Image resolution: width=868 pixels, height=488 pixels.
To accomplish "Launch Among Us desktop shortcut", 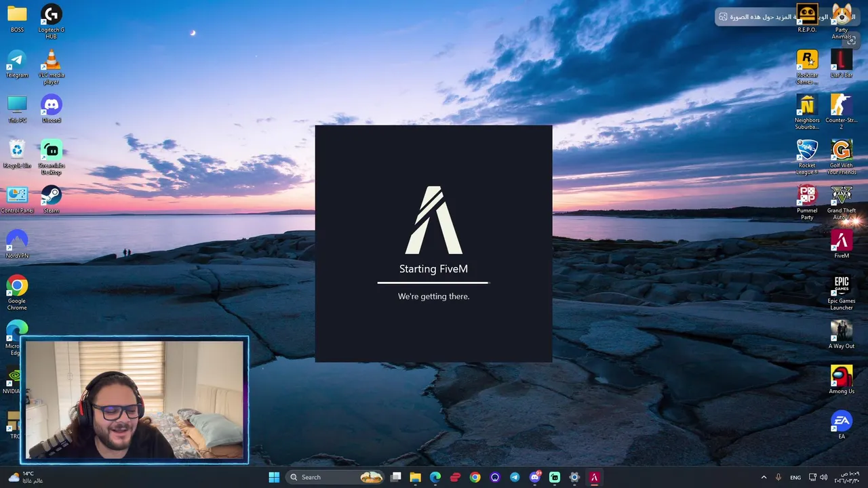I will pyautogui.click(x=842, y=380).
